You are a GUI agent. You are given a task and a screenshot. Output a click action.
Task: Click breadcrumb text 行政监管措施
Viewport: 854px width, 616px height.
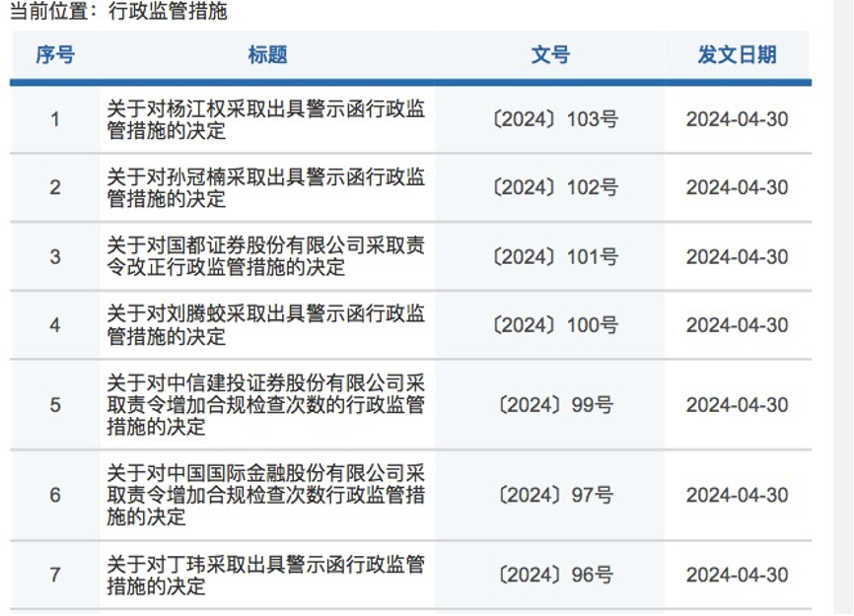tap(168, 11)
